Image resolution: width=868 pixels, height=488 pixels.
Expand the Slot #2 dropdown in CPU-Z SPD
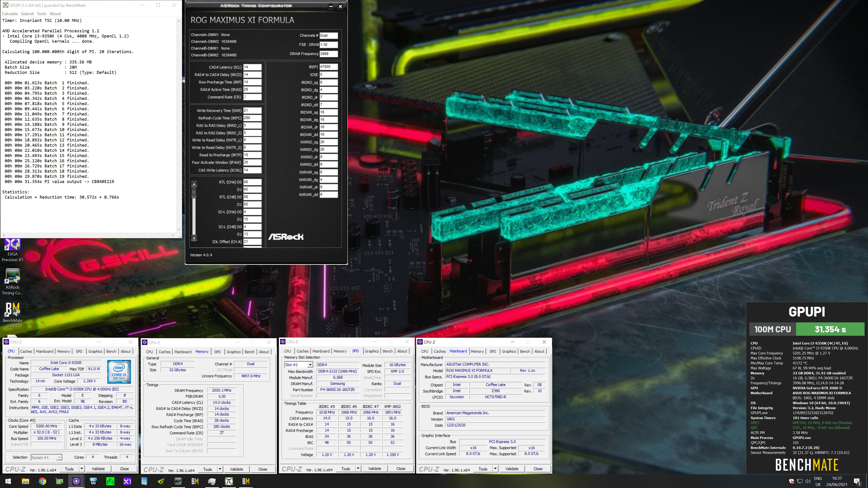click(x=310, y=365)
